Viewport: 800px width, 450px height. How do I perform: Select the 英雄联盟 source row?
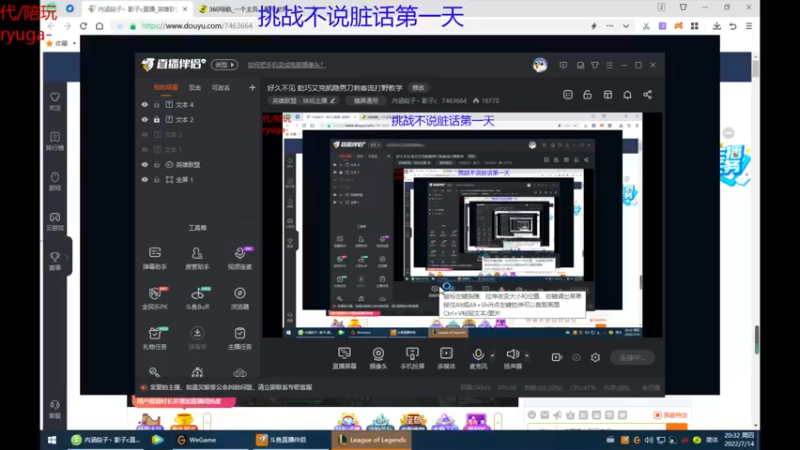197,165
